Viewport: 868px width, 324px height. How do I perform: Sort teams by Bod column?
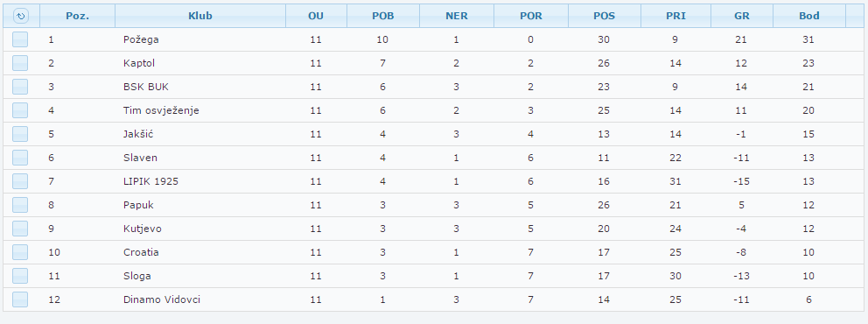tap(809, 16)
